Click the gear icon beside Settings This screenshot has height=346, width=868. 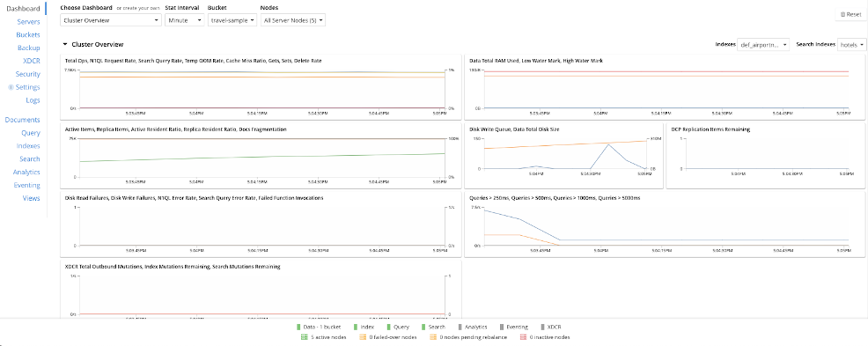(x=11, y=87)
